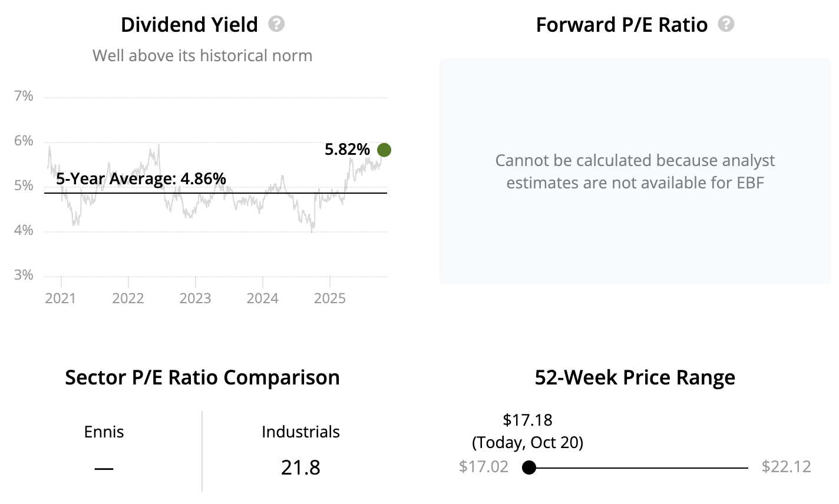Click the 2023 x-axis year label
Viewport: 839px width, 504px height.
point(195,298)
